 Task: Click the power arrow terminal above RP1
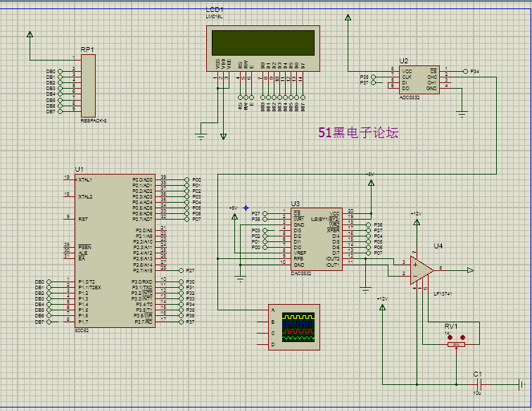[x=30, y=34]
